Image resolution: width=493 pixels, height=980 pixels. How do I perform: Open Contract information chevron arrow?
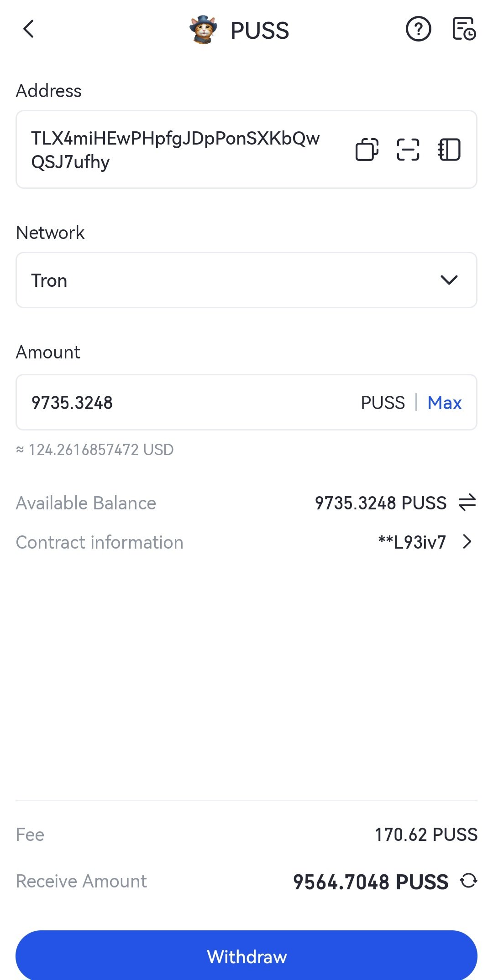coord(467,542)
